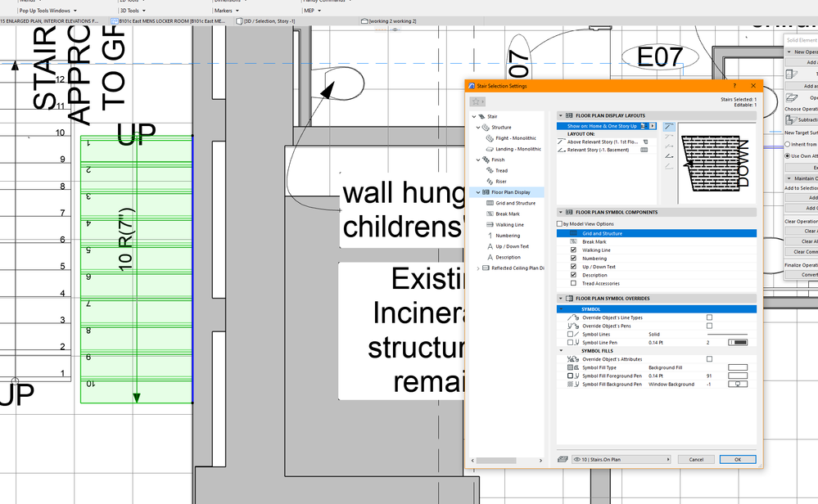Image resolution: width=818 pixels, height=504 pixels.
Task: Open the Favorites star button in stair dialog
Action: [476, 101]
